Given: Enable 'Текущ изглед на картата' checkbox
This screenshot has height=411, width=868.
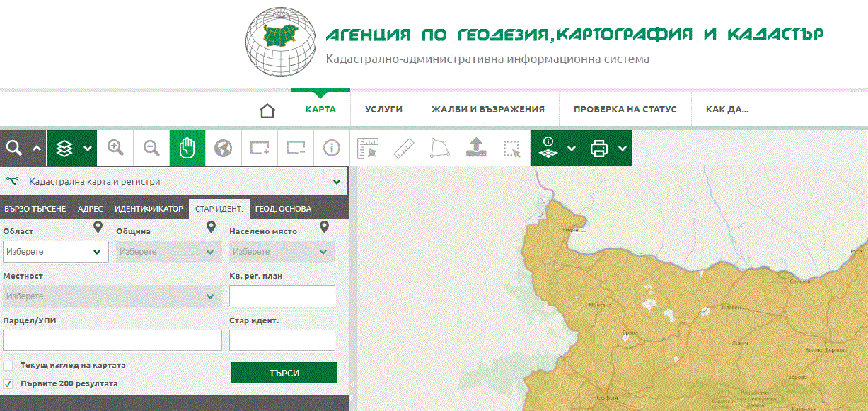Looking at the screenshot, I should tap(8, 366).
